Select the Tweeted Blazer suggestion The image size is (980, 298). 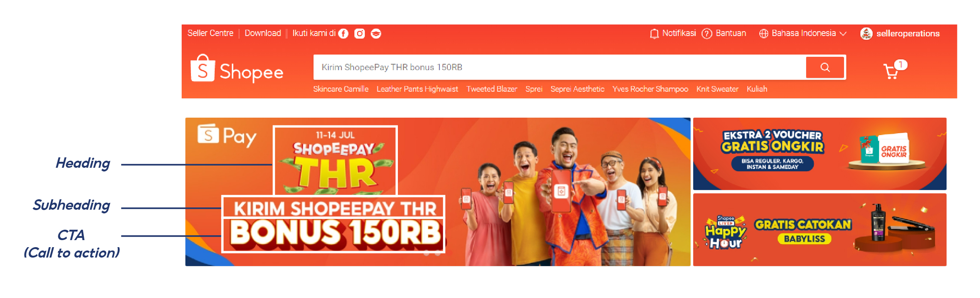click(491, 89)
